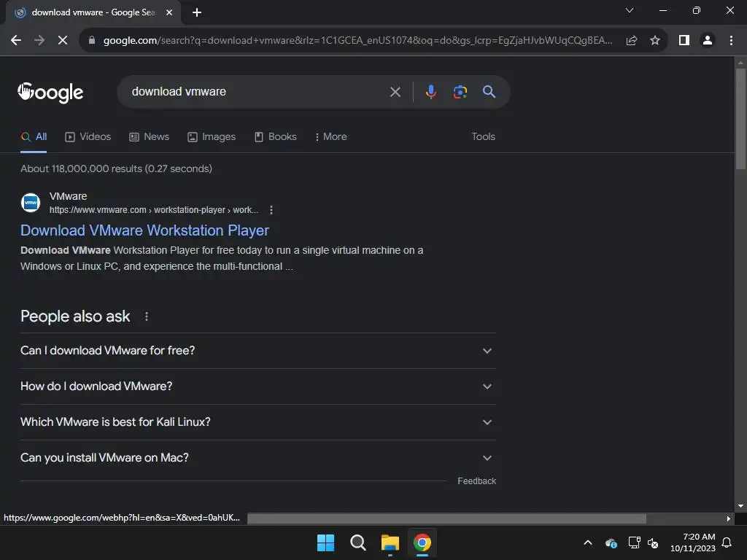Open the Windows Start menu
Screen dimensions: 747x560
(326, 542)
